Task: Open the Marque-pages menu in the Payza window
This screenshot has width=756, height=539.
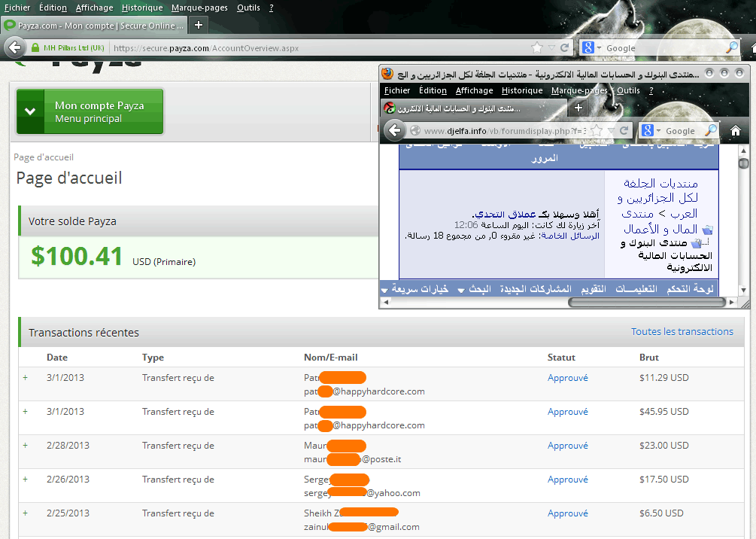Action: [199, 8]
